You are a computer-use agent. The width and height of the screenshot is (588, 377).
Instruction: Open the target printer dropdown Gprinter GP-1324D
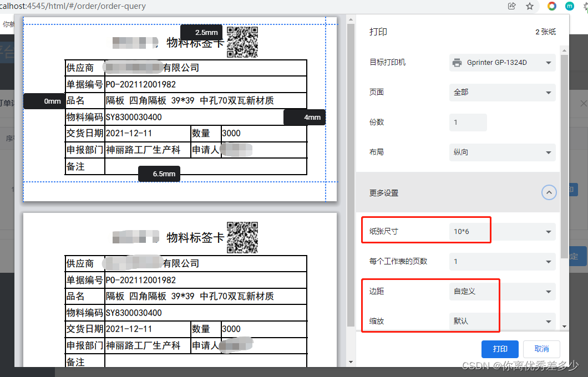[502, 63]
